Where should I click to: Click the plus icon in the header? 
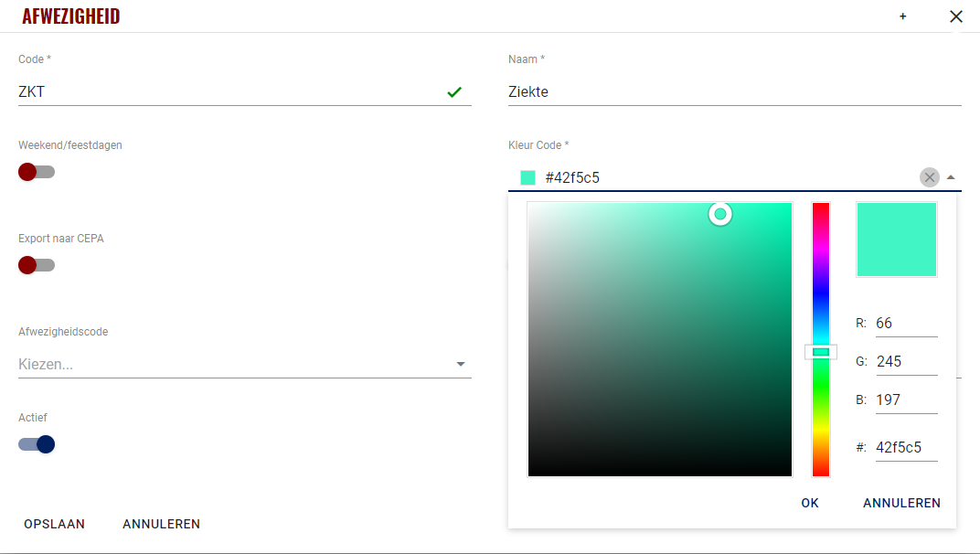pos(902,16)
